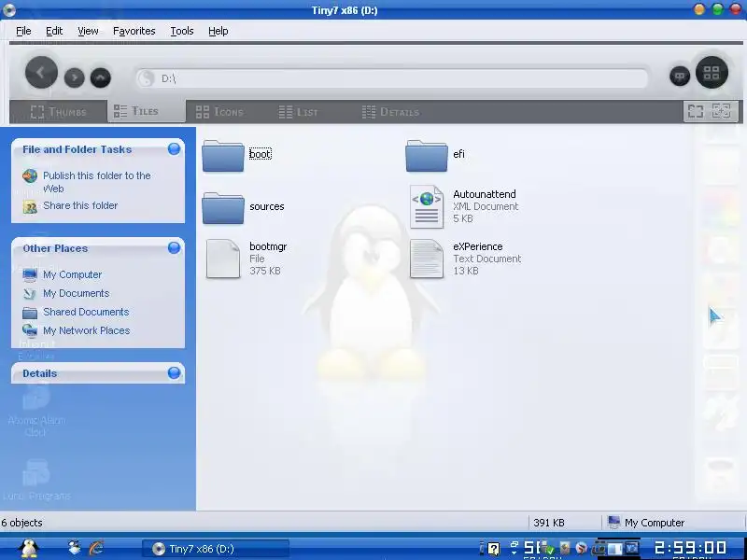This screenshot has width=747, height=560.
Task: Click the efi folder name label
Action: (458, 154)
